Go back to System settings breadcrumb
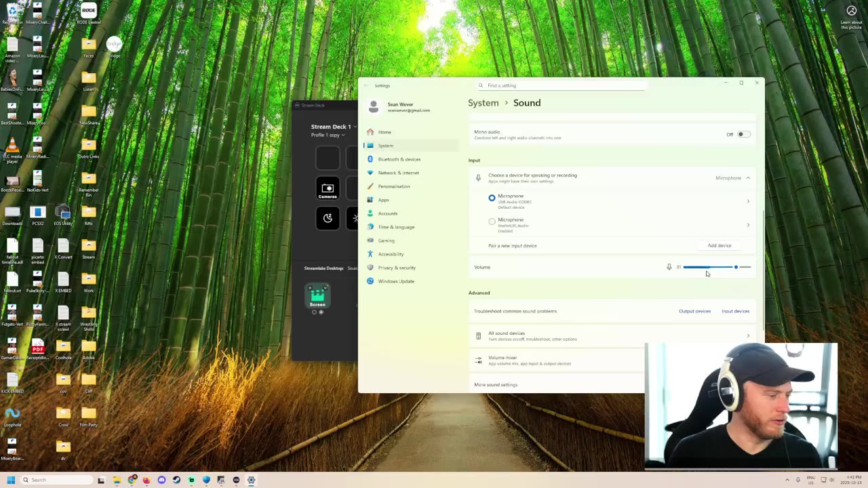Viewport: 868px width, 488px height. 483,103
